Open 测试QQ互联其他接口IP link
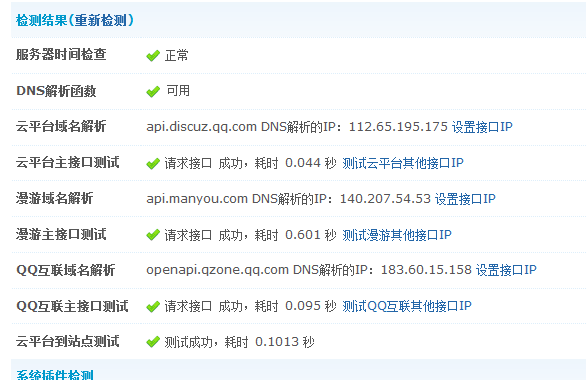Screen dimensions: 586x380 click(407, 306)
